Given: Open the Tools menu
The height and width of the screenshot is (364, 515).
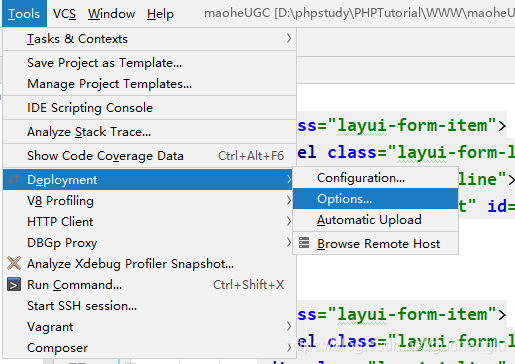Looking at the screenshot, I should (24, 14).
